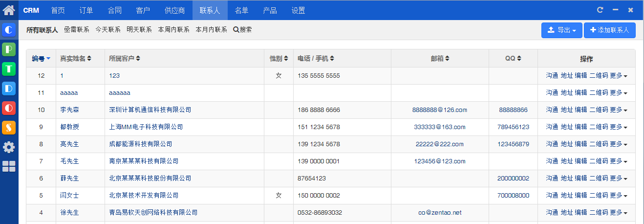Expand 更多 menu for contact aaaaa
Screen dimensions: 644x224
[x=619, y=93]
